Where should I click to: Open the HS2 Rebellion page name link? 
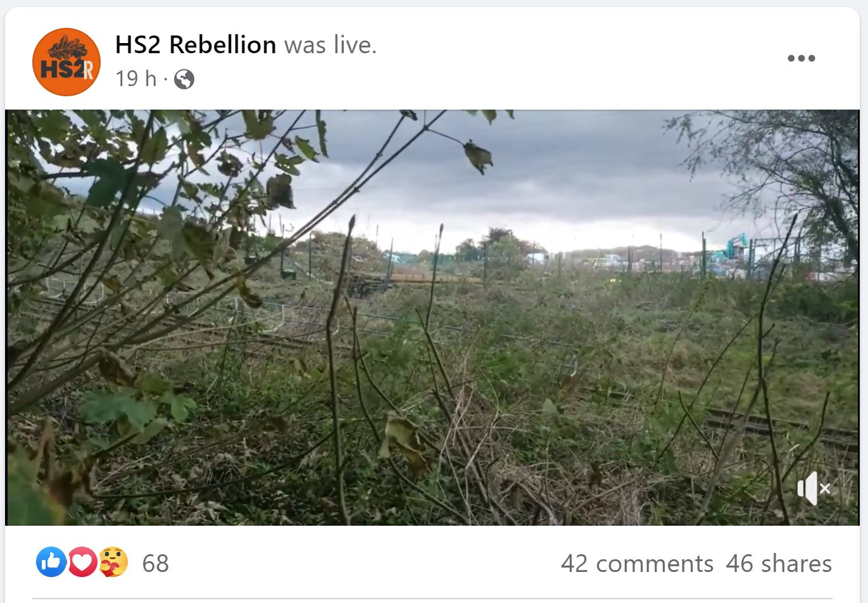tap(196, 45)
